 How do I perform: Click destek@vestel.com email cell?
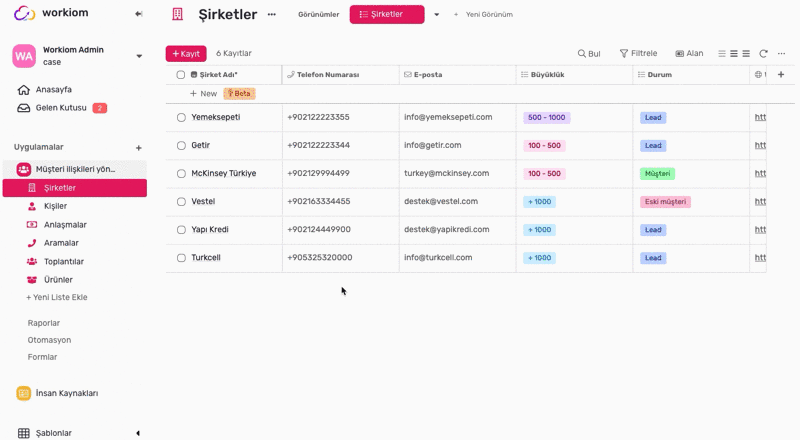pyautogui.click(x=441, y=202)
